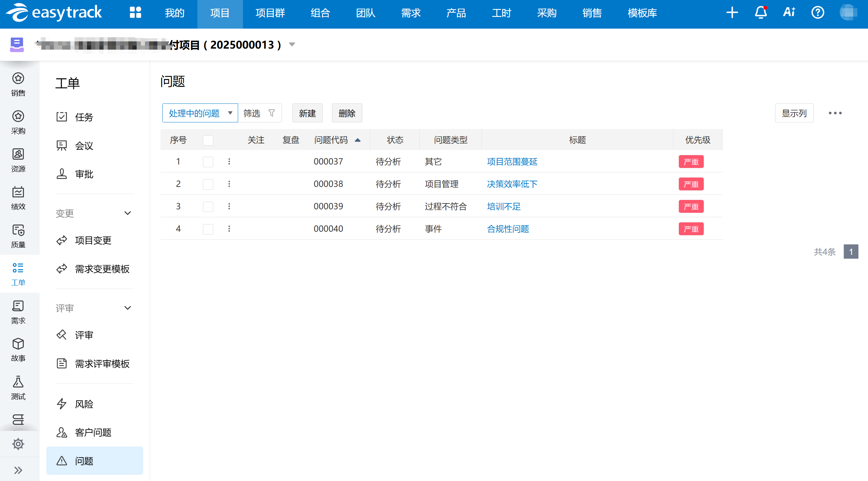Screen dimensions: 868x481
Task: Toggle the select-all header checkbox
Action: pyautogui.click(x=208, y=140)
